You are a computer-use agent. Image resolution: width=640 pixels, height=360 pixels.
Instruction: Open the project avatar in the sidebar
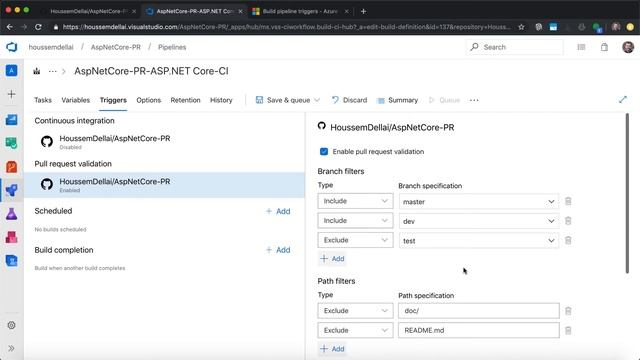(x=11, y=71)
